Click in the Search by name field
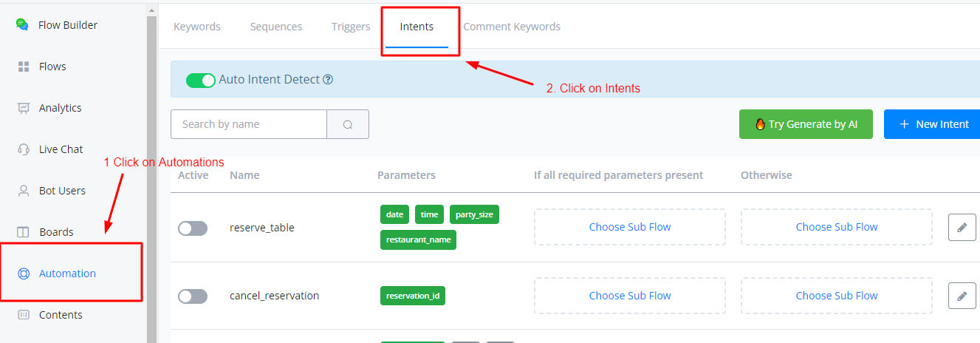980x343 pixels. 249,124
